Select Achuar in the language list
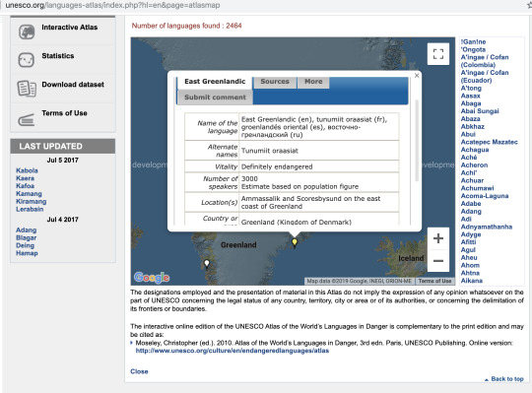 [472, 180]
